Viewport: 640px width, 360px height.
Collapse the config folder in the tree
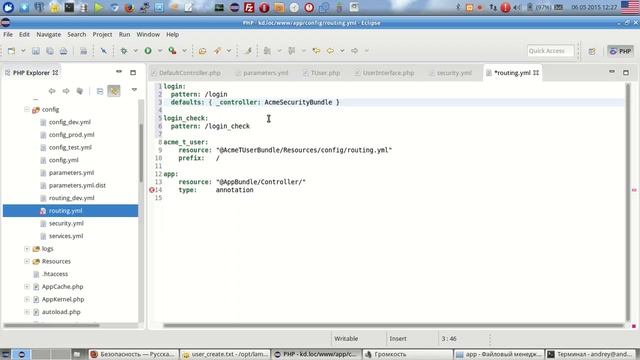point(27,109)
